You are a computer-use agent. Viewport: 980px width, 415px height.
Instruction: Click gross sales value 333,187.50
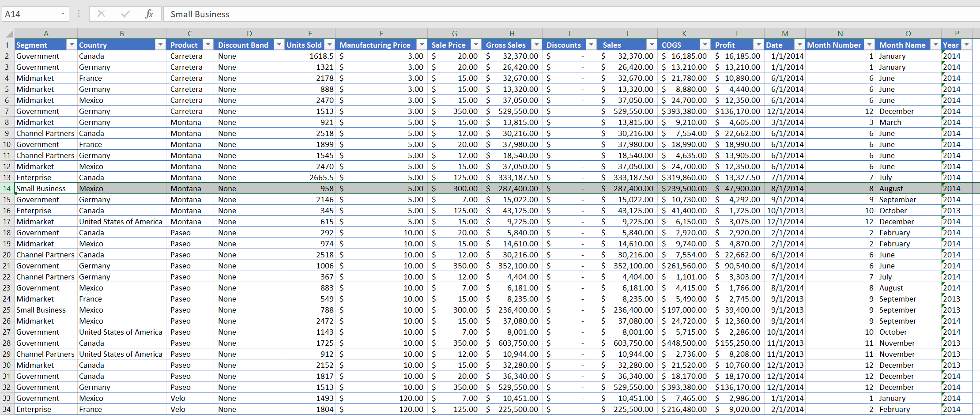(518, 177)
